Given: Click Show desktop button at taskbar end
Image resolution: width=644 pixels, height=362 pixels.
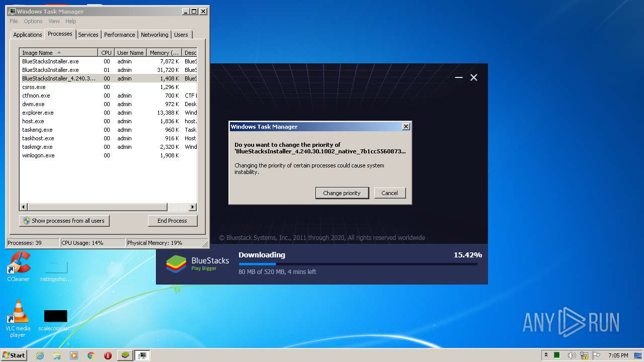Looking at the screenshot, I should [x=639, y=355].
